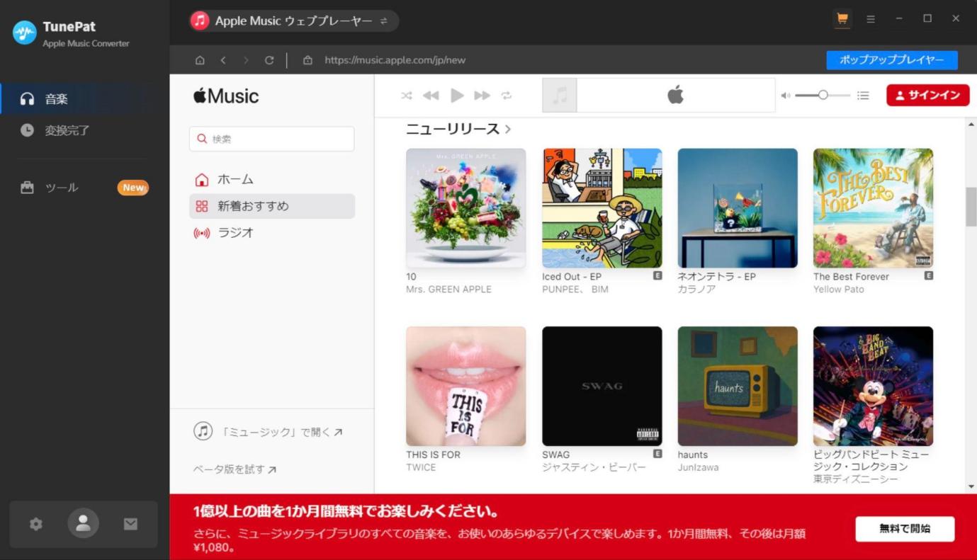Open the hamburger menu in title bar
The image size is (977, 560).
[x=871, y=19]
